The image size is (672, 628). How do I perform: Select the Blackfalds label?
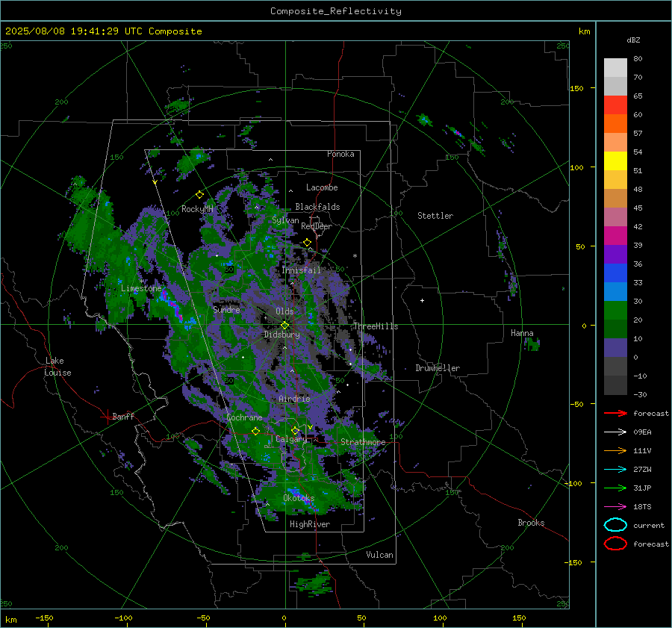(317, 207)
